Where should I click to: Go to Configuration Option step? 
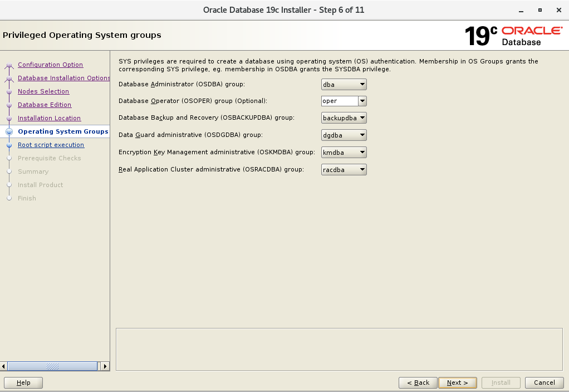click(51, 65)
